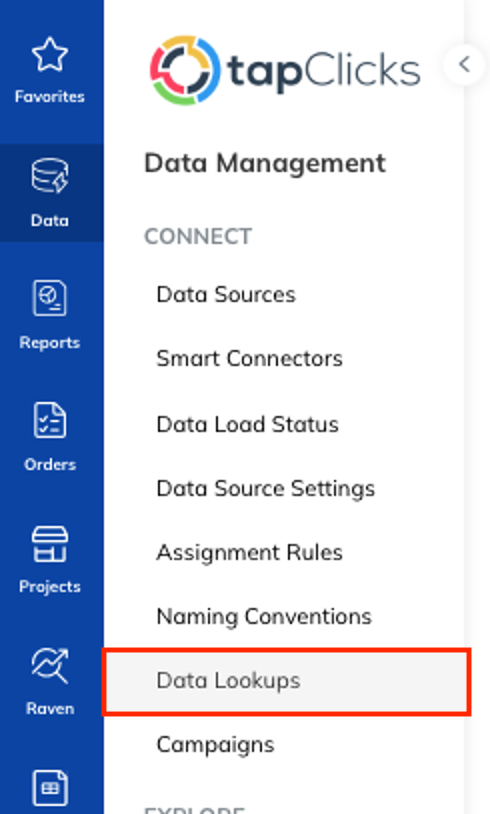Open Data Load Status page
The width and height of the screenshot is (490, 814).
248,424
